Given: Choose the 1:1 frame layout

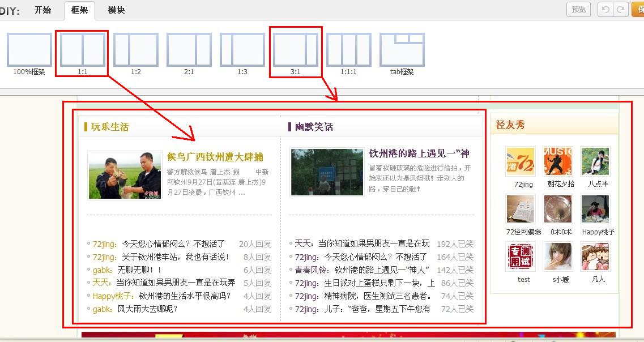Looking at the screenshot, I should [x=82, y=50].
